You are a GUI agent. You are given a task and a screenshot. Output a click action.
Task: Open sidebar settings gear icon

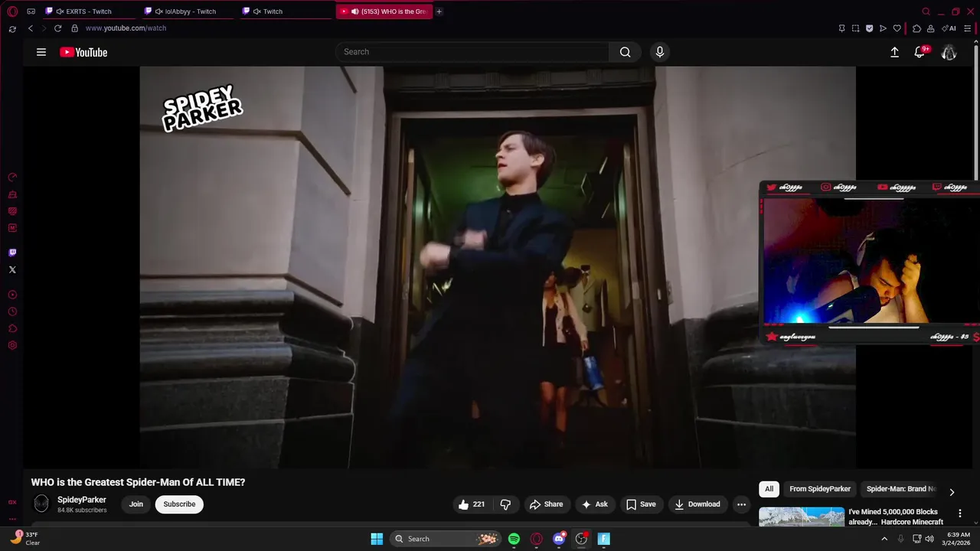[x=12, y=345]
